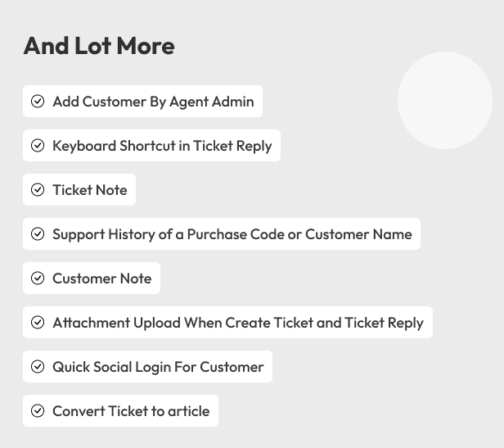Click check icon beside Add Customer By Agent Admin
This screenshot has width=504, height=448.
(x=38, y=102)
